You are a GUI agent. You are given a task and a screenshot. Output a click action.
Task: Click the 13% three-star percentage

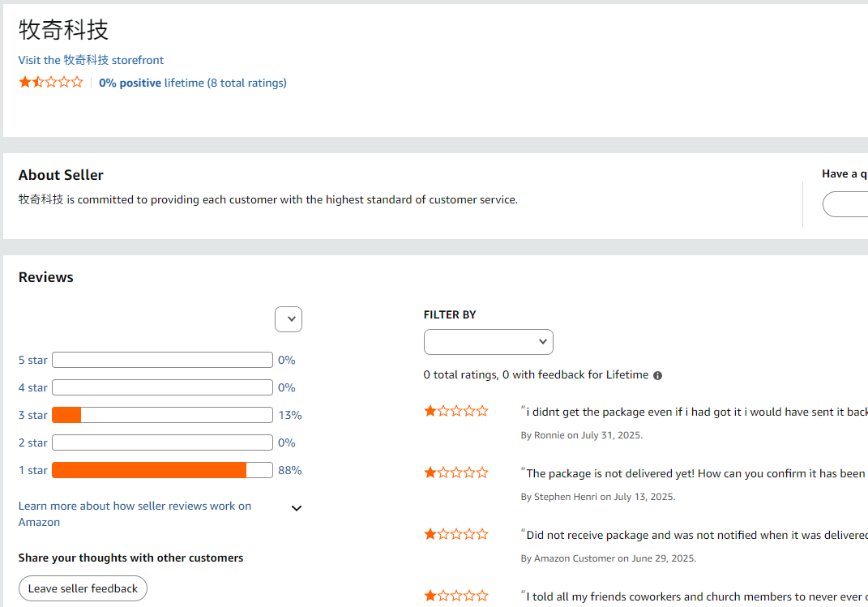289,415
